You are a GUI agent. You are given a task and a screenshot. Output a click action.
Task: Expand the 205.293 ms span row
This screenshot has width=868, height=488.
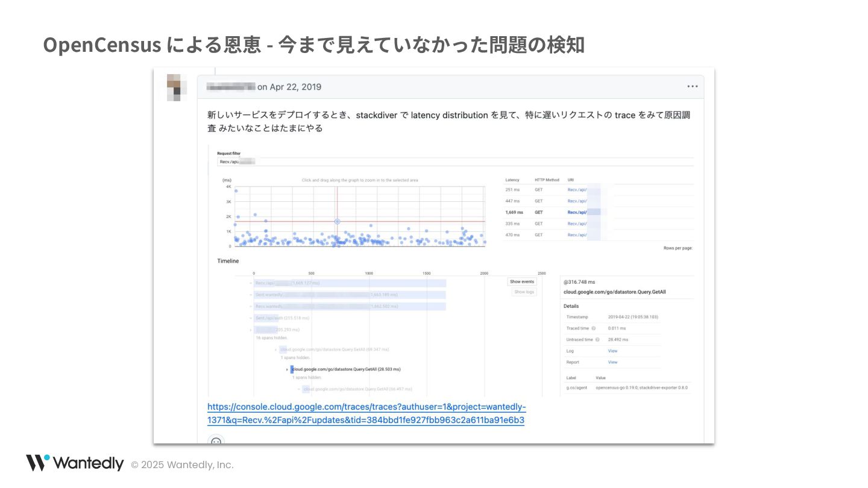tap(251, 330)
